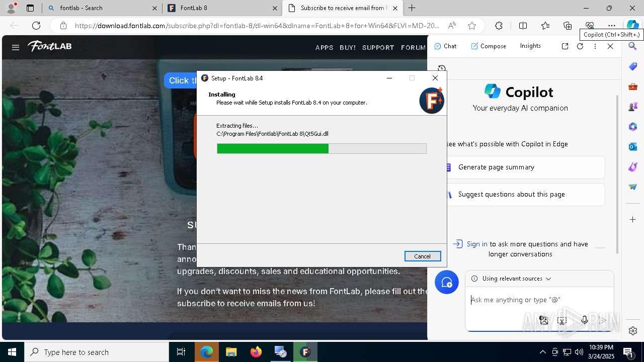Open the Edge sidebar Search icon
This screenshot has height=362, width=644.
[x=633, y=46]
